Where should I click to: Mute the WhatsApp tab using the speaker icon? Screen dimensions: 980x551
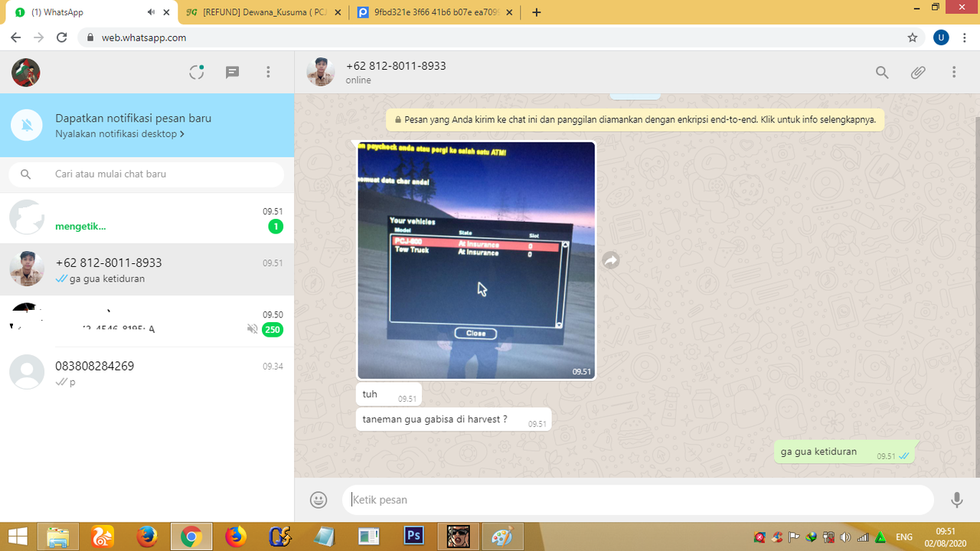click(151, 12)
